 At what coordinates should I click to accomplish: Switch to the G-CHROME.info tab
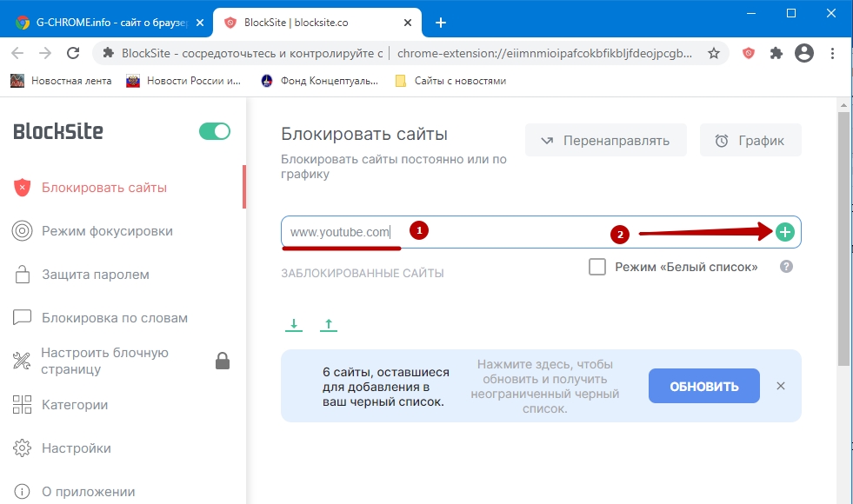pyautogui.click(x=109, y=23)
